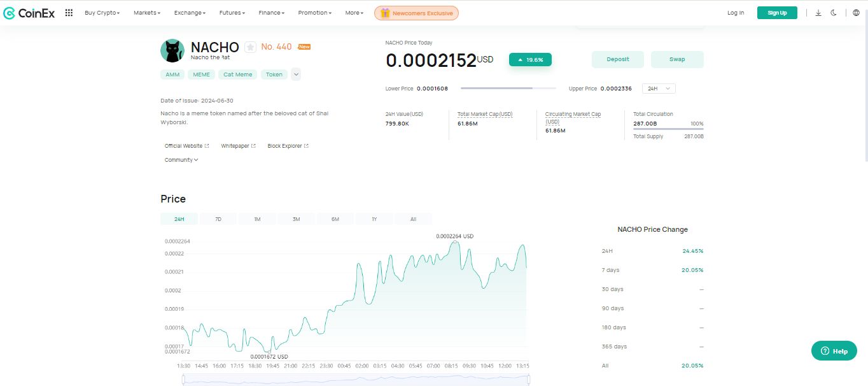Screen dimensions: 868x386
Task: Expand the Community links list
Action: click(181, 160)
